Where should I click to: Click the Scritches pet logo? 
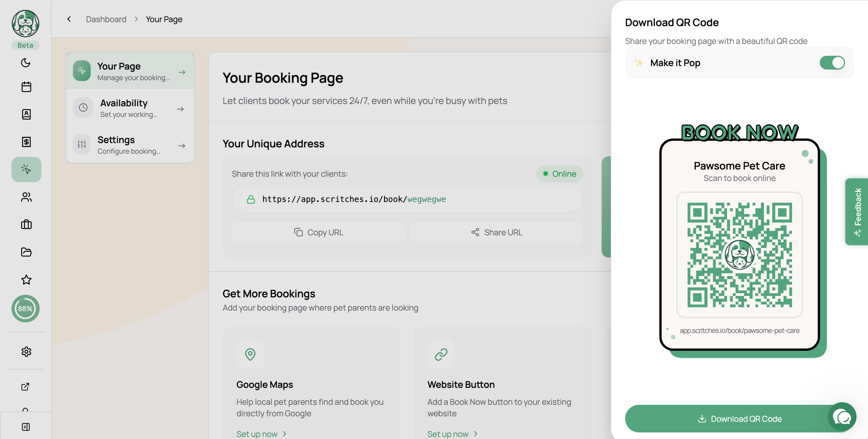26,24
